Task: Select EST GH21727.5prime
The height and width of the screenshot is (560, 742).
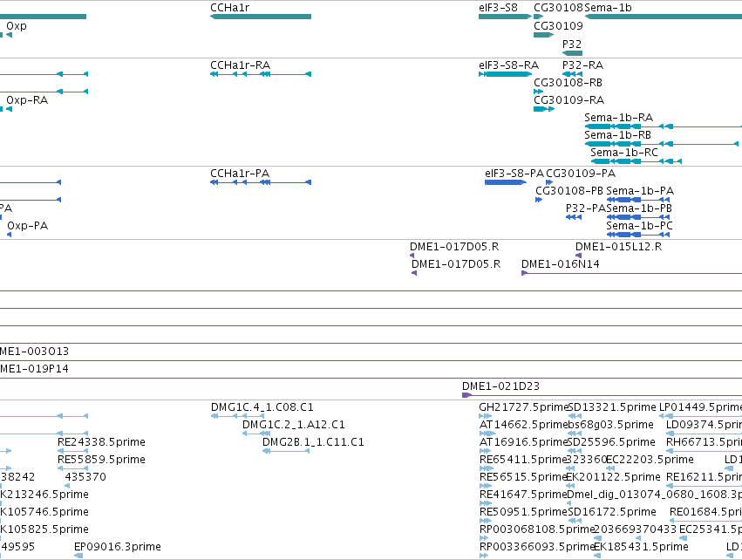Action: pos(486,416)
